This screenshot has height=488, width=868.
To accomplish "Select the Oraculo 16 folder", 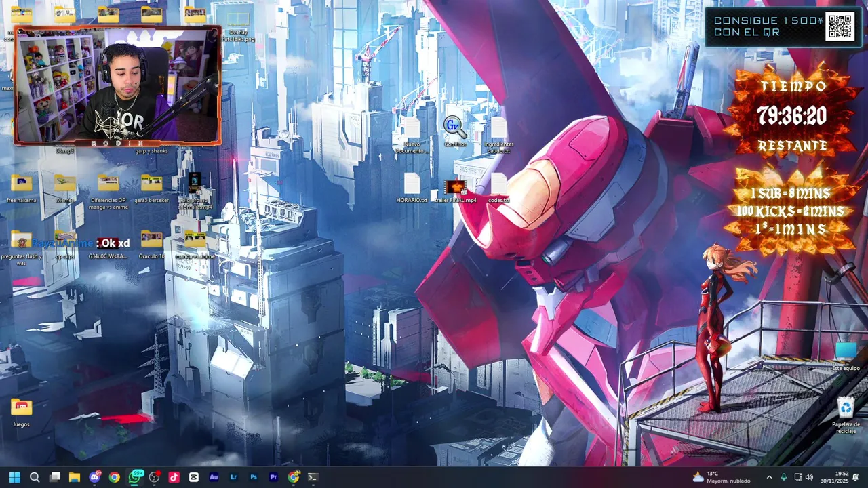I will (x=151, y=245).
